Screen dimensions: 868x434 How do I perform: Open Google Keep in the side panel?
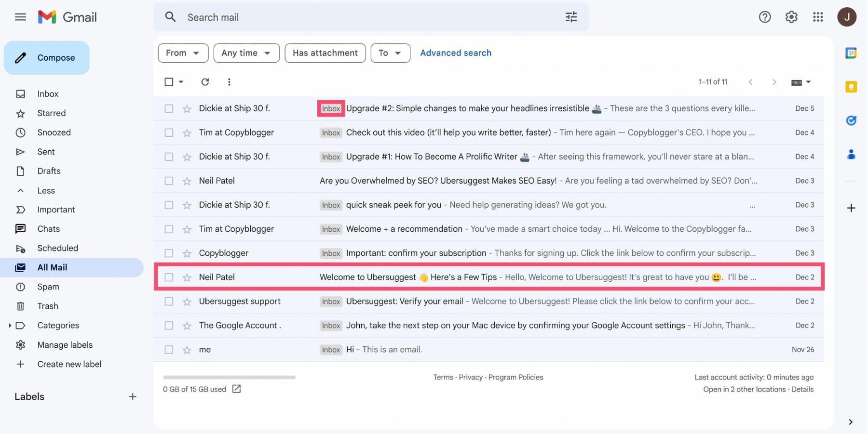coord(852,87)
